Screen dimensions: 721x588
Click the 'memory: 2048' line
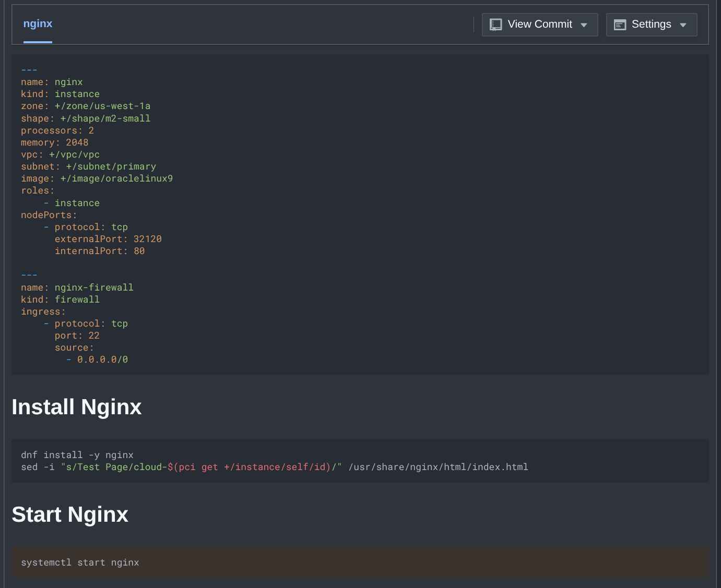tap(54, 142)
